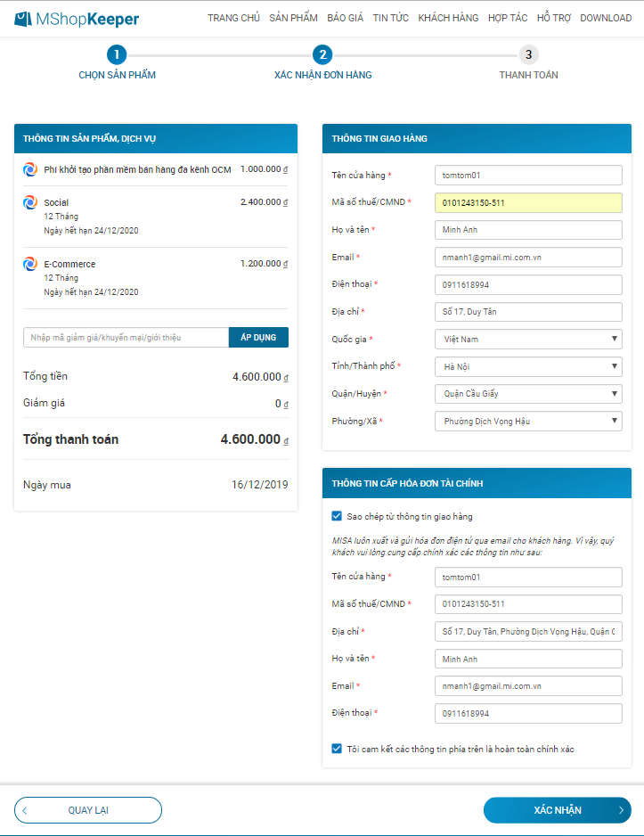Focus the delivery Email input field
The height and width of the screenshot is (836, 644).
(528, 257)
